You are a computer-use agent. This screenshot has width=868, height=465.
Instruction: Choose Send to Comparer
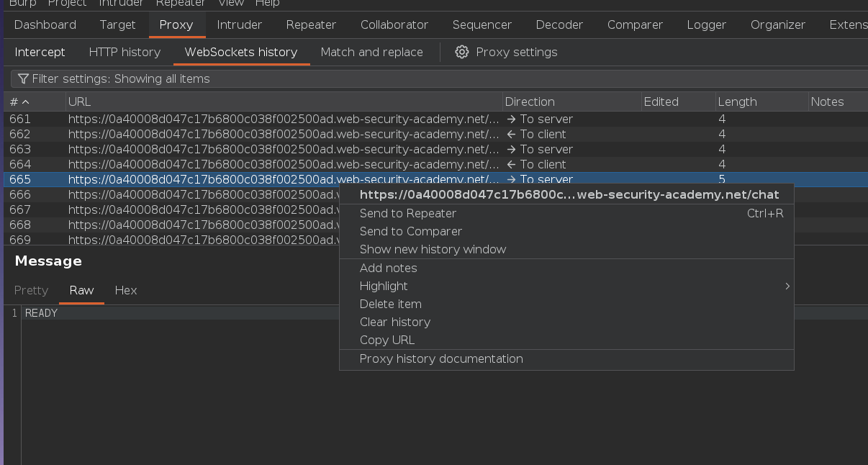click(566, 231)
